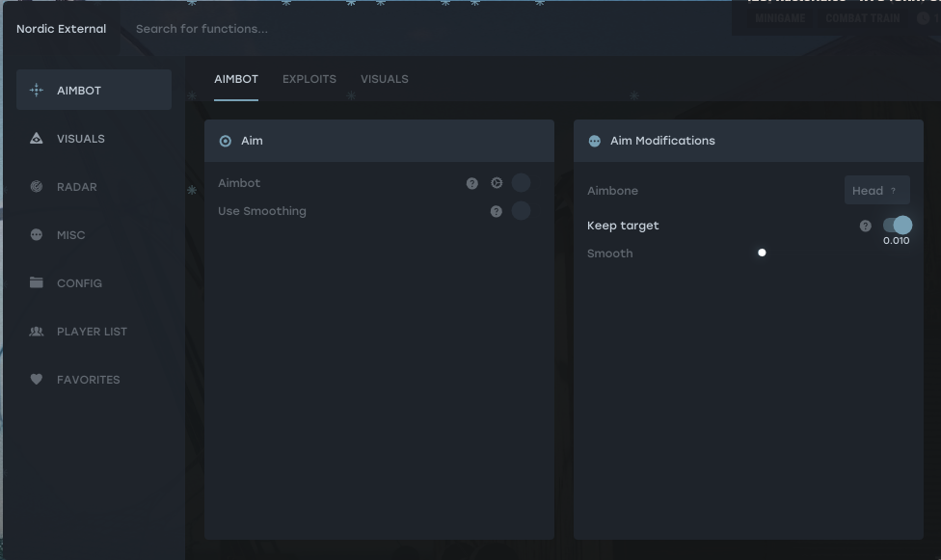Switch to the EXPLOITS tab
The width and height of the screenshot is (941, 560).
(x=309, y=79)
